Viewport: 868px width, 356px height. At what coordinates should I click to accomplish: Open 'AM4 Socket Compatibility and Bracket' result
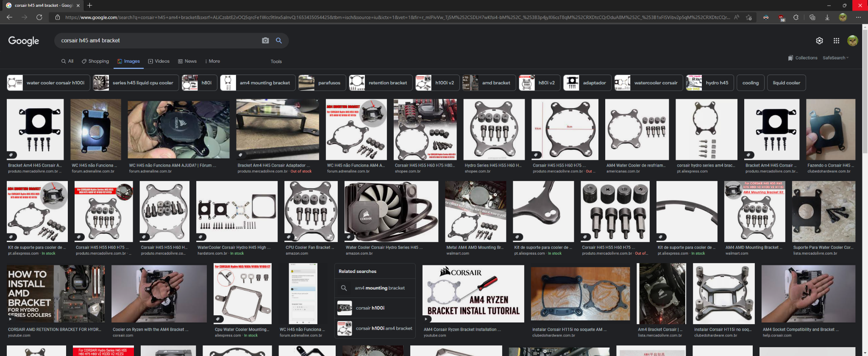pyautogui.click(x=808, y=293)
